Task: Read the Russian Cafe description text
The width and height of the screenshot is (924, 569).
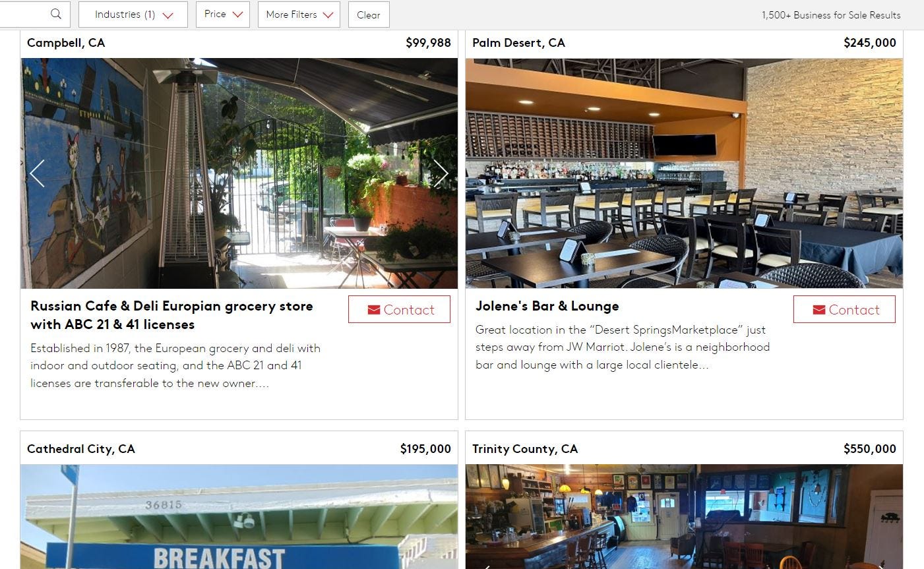Action: [175, 365]
